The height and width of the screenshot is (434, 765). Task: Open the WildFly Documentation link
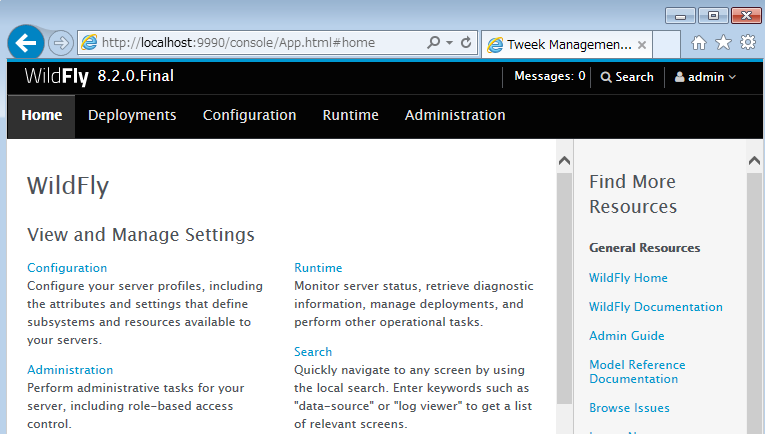click(x=656, y=307)
